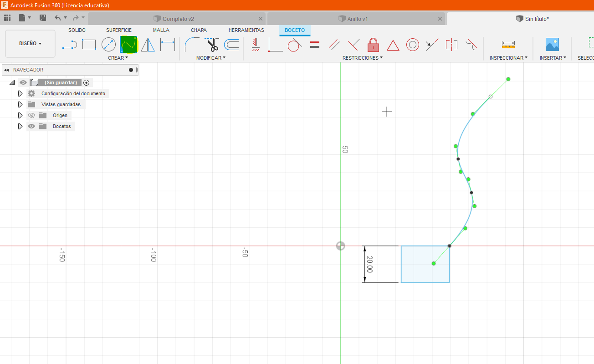Open the INSPECCIONAR dropdown menu
This screenshot has height=364, width=594.
click(508, 58)
